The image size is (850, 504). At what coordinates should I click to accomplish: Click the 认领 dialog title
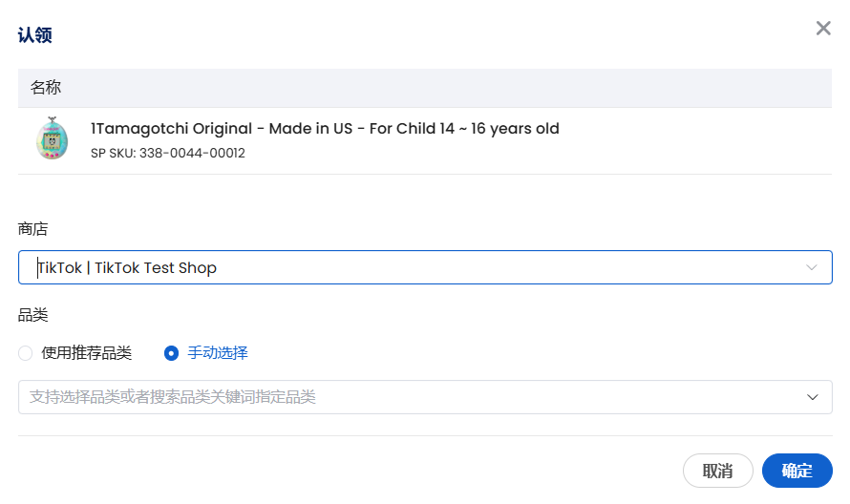click(34, 35)
